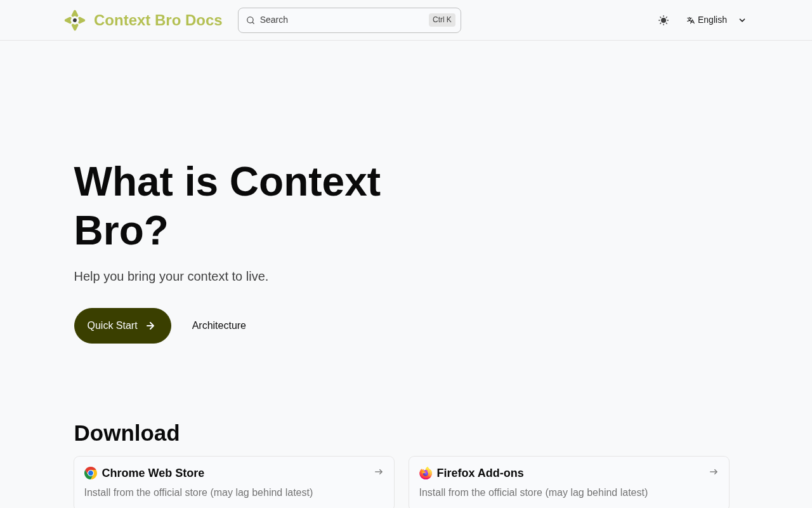Click the Context Bro logo icon

click(x=75, y=20)
